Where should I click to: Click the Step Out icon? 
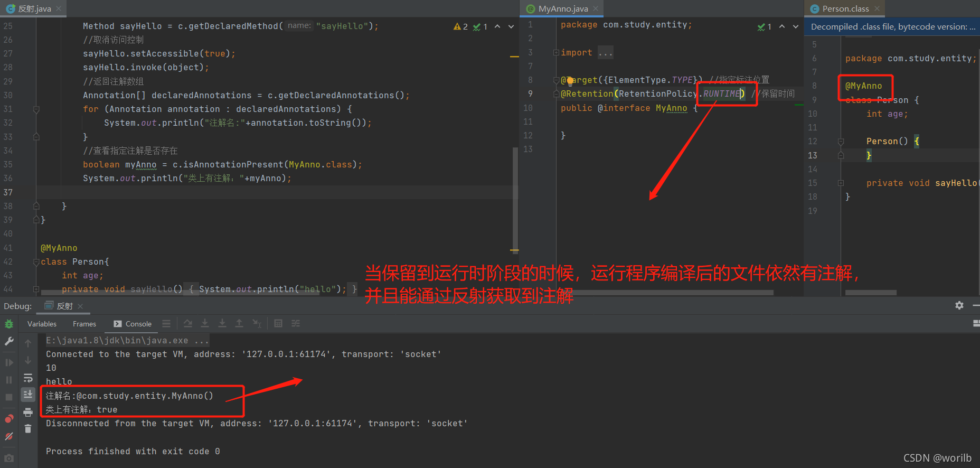pos(239,323)
